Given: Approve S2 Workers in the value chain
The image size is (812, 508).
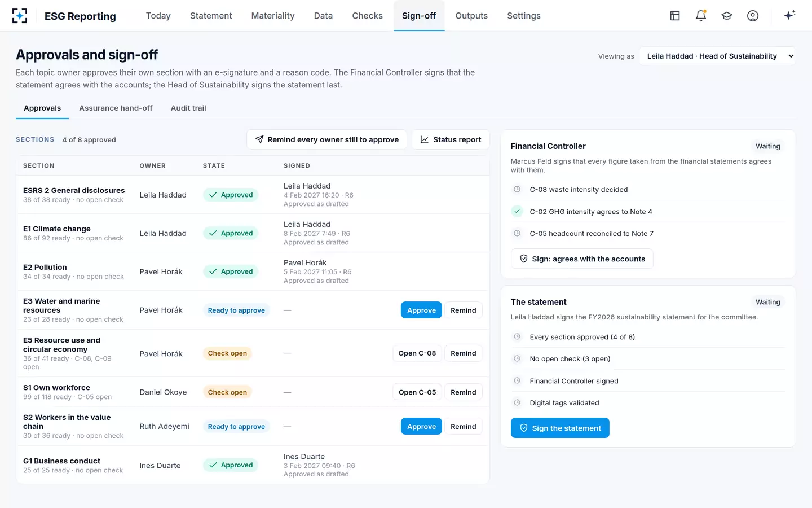Looking at the screenshot, I should click(x=421, y=426).
